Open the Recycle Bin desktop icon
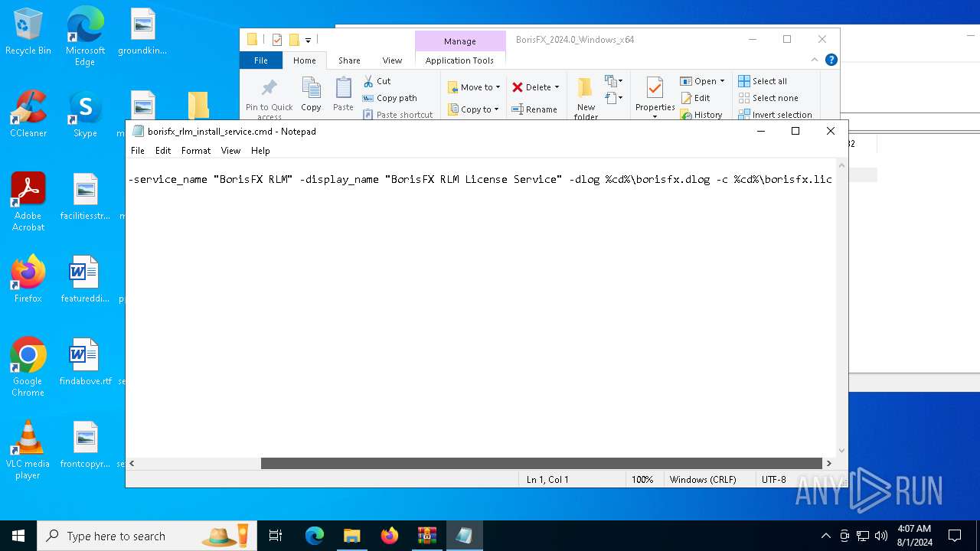The width and height of the screenshot is (980, 551). (x=28, y=32)
